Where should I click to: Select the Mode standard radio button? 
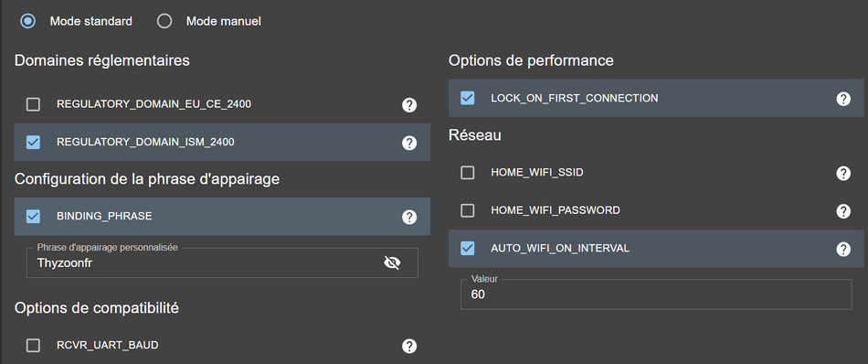(27, 21)
